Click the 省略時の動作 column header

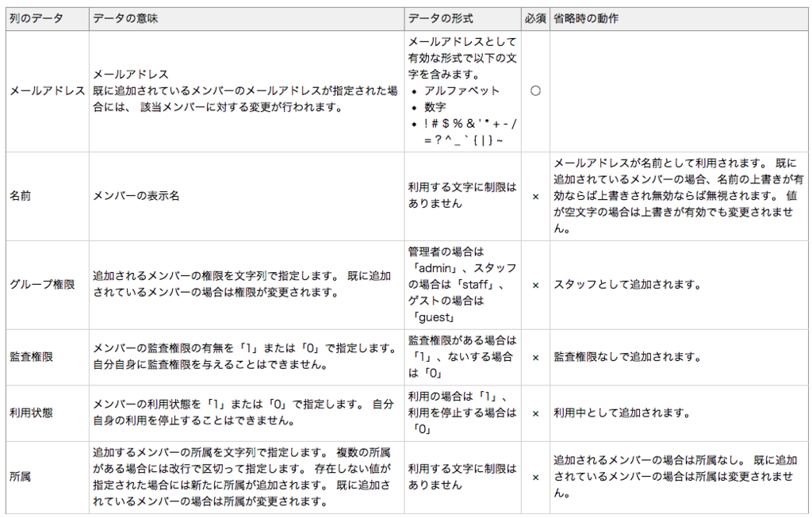coord(679,19)
